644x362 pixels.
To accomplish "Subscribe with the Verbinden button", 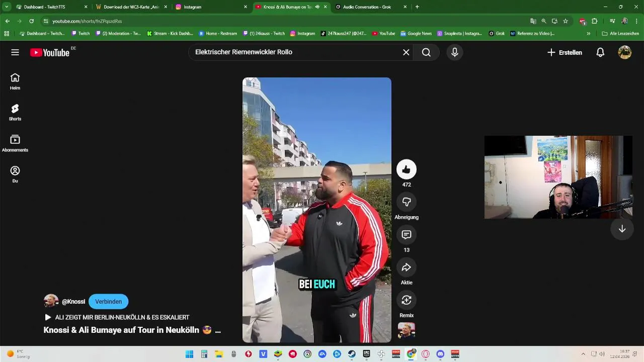I will coord(109,302).
